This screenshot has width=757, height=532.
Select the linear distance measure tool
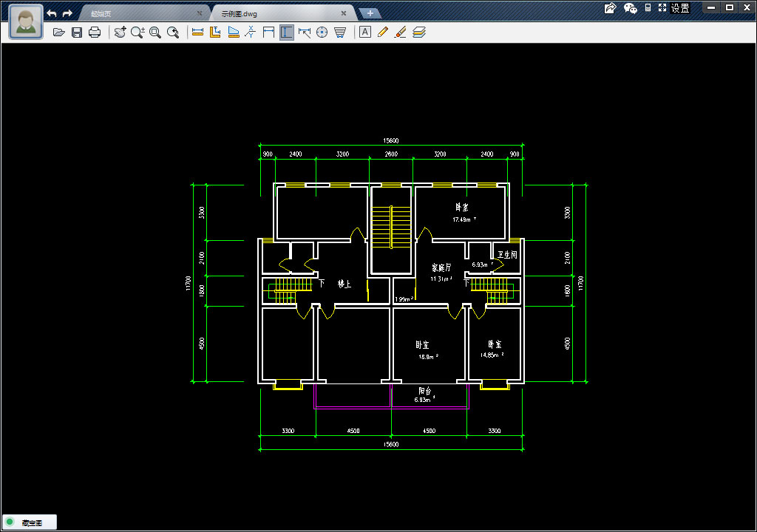197,33
